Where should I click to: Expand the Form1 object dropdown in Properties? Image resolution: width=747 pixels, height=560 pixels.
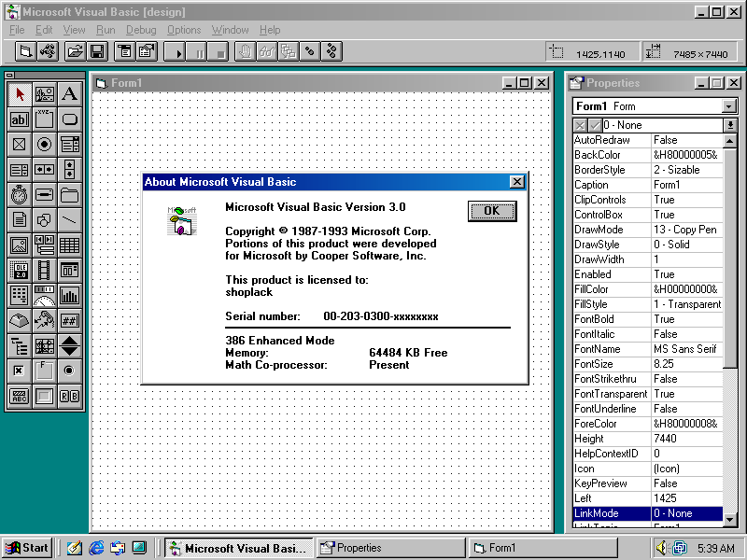tap(729, 106)
